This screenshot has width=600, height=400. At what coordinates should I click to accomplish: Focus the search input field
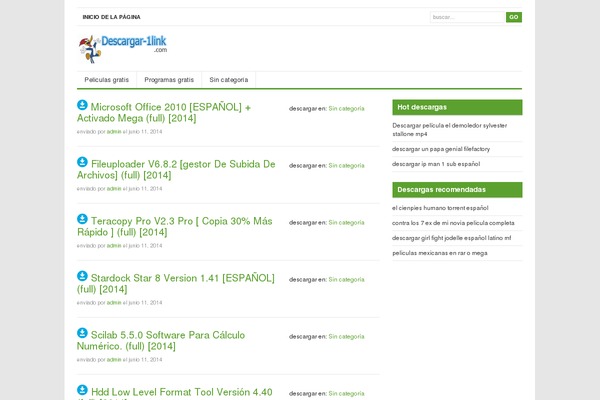coord(466,17)
